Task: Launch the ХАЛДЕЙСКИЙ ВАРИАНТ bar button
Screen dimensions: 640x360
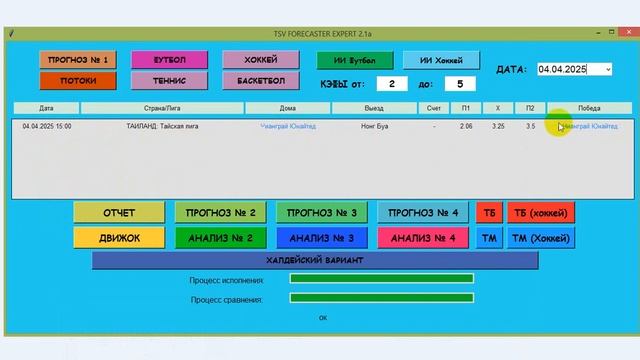Action: pyautogui.click(x=315, y=260)
